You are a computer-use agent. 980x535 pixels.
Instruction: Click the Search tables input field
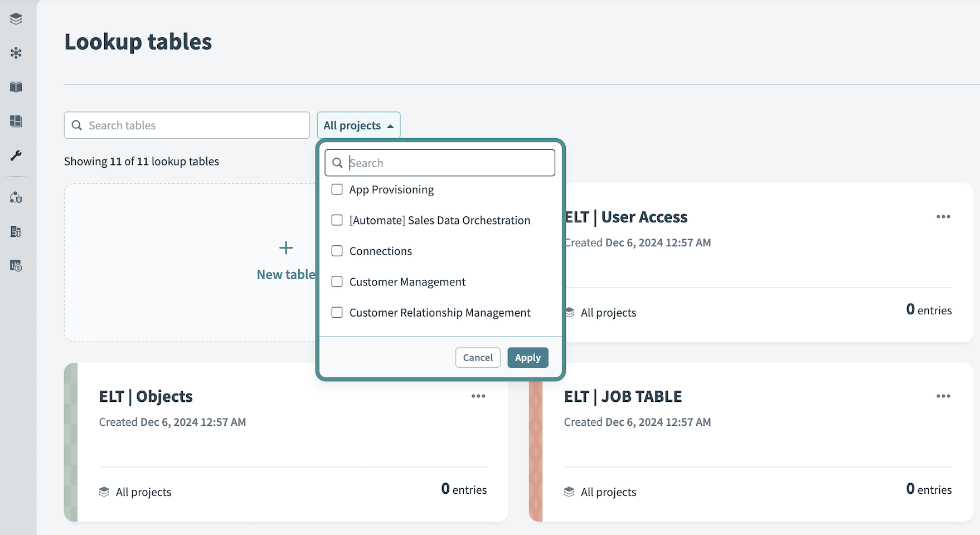pyautogui.click(x=187, y=125)
